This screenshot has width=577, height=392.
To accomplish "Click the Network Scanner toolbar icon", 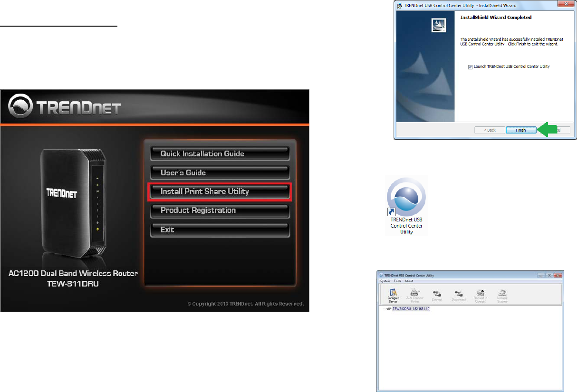I will (502, 295).
